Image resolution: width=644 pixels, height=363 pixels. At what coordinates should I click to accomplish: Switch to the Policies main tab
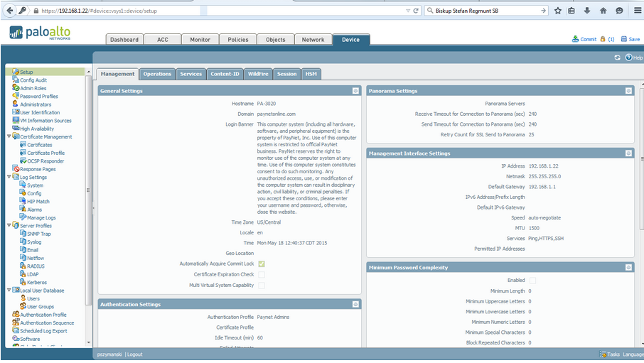tap(238, 39)
